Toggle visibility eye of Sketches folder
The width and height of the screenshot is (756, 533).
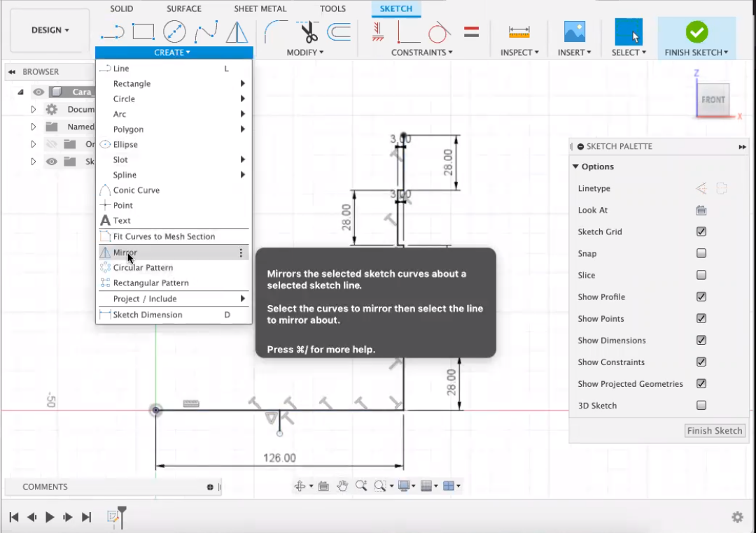pyautogui.click(x=51, y=162)
